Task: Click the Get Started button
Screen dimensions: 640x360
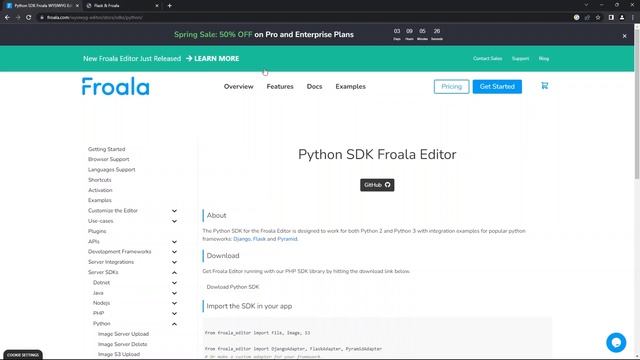Action: (x=497, y=87)
